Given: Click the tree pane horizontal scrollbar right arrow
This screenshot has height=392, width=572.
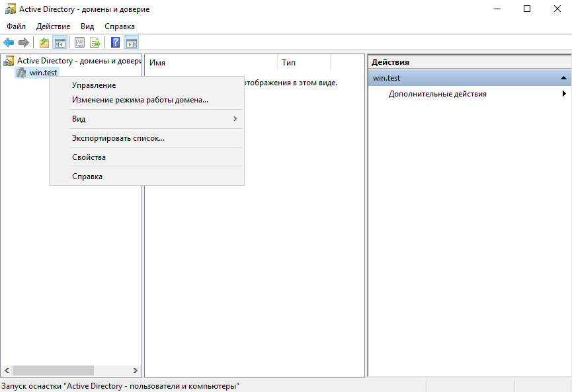Looking at the screenshot, I should (x=136, y=371).
